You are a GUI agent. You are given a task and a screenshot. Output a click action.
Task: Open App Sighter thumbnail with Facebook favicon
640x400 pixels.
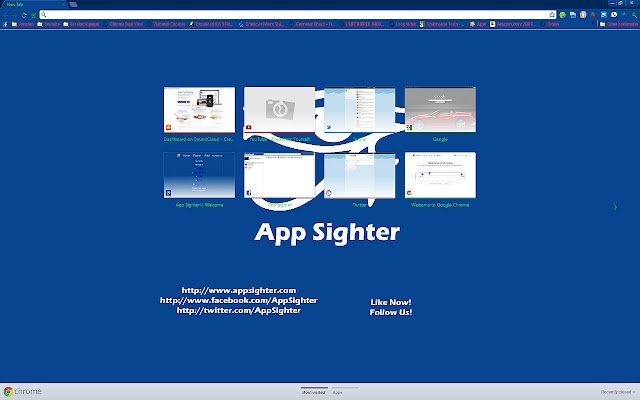280,175
